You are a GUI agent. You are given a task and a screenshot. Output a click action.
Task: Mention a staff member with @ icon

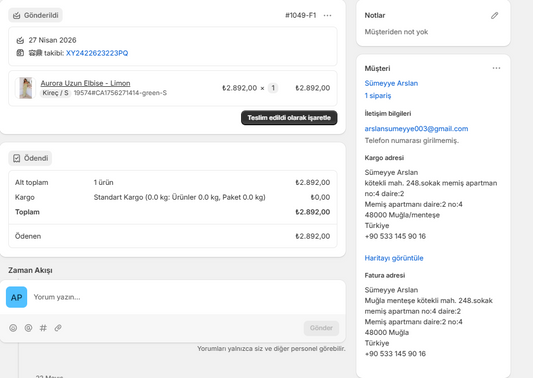[x=28, y=328]
